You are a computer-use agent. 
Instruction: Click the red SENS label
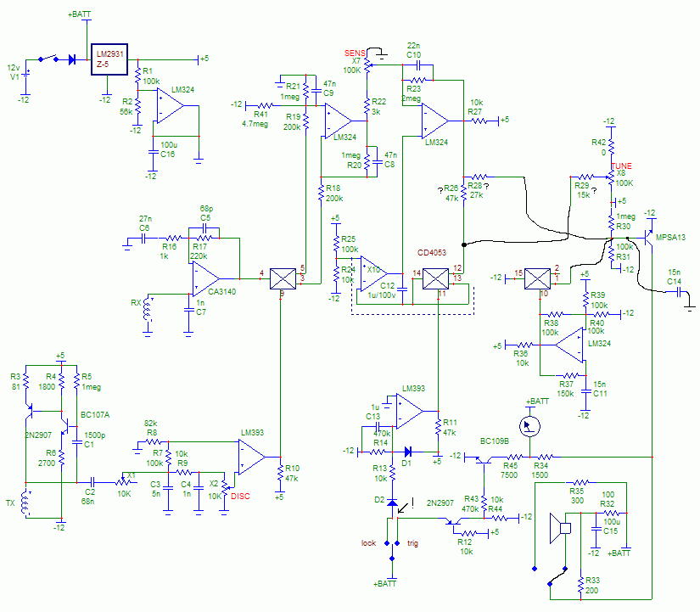point(355,53)
